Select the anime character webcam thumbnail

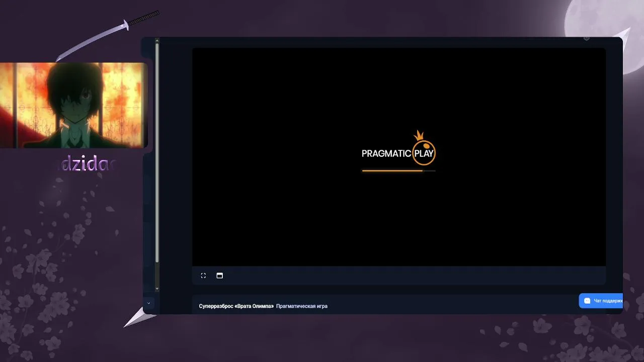[73, 105]
